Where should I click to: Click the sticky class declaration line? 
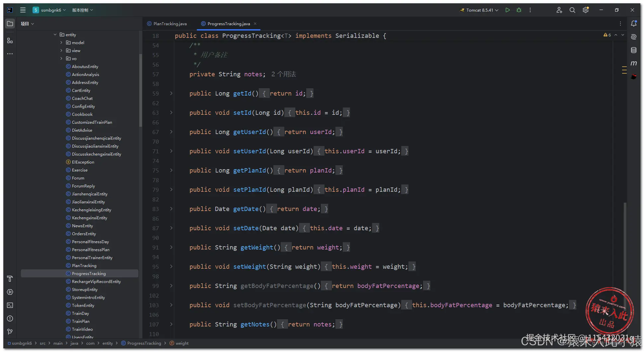point(280,35)
